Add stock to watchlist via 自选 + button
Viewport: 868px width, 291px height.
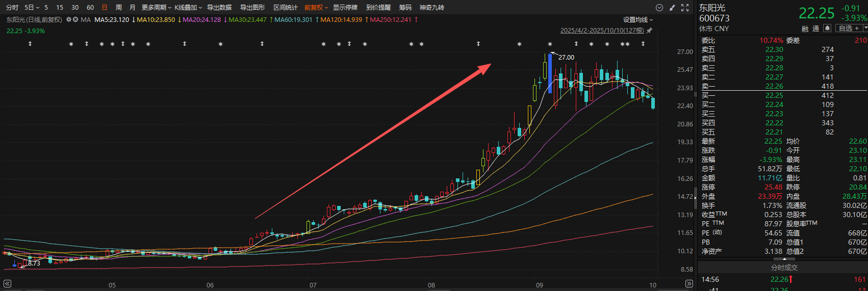849,29
